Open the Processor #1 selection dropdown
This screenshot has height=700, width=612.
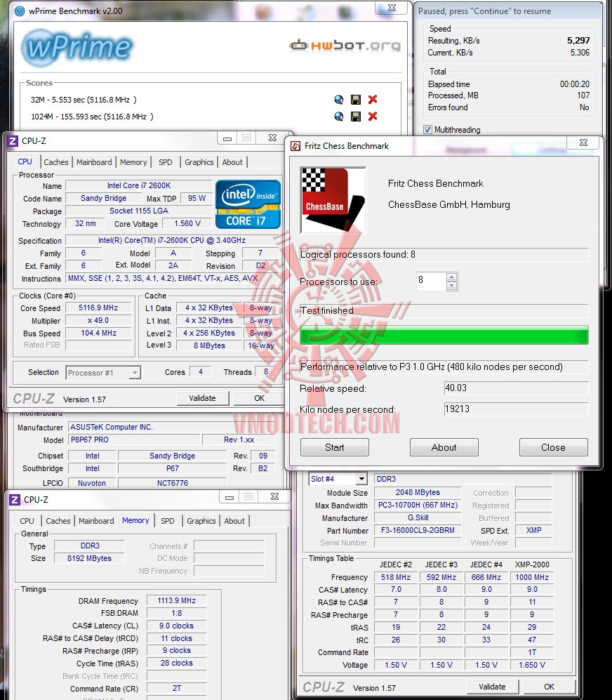[135, 372]
